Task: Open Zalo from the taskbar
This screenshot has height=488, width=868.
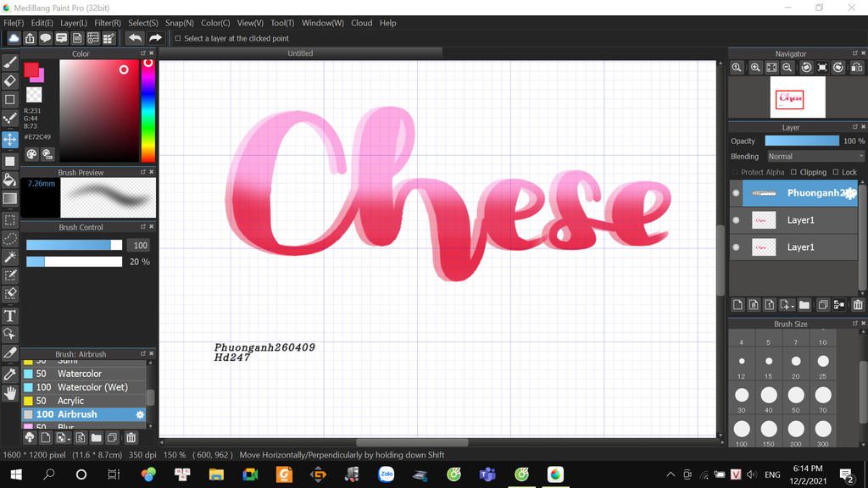Action: (x=387, y=474)
